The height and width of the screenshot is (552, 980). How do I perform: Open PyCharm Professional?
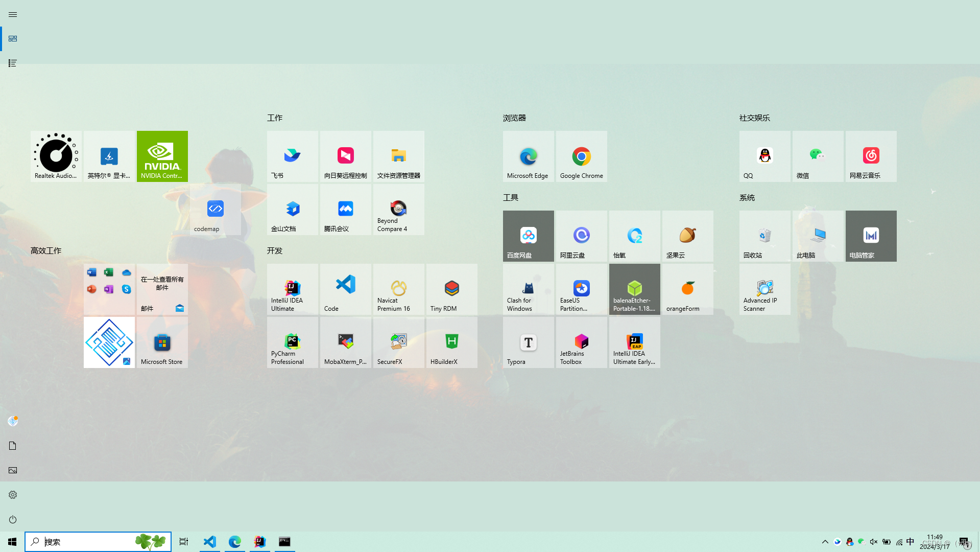click(x=293, y=342)
